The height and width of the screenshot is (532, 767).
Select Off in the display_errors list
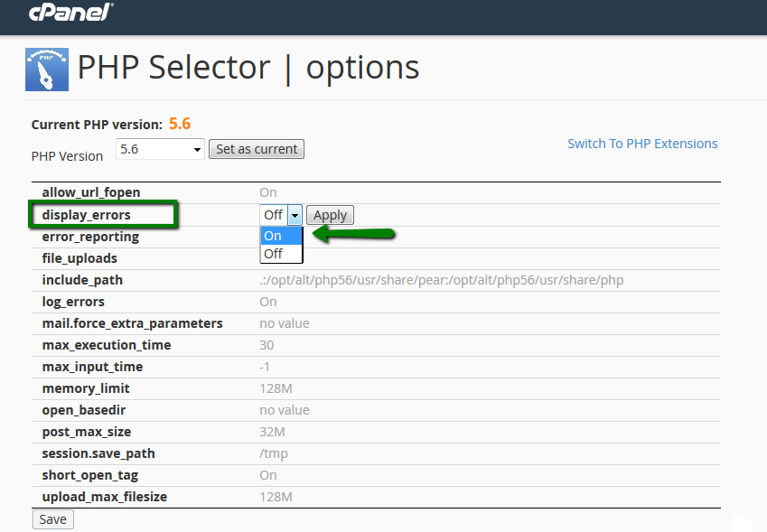pyautogui.click(x=281, y=254)
